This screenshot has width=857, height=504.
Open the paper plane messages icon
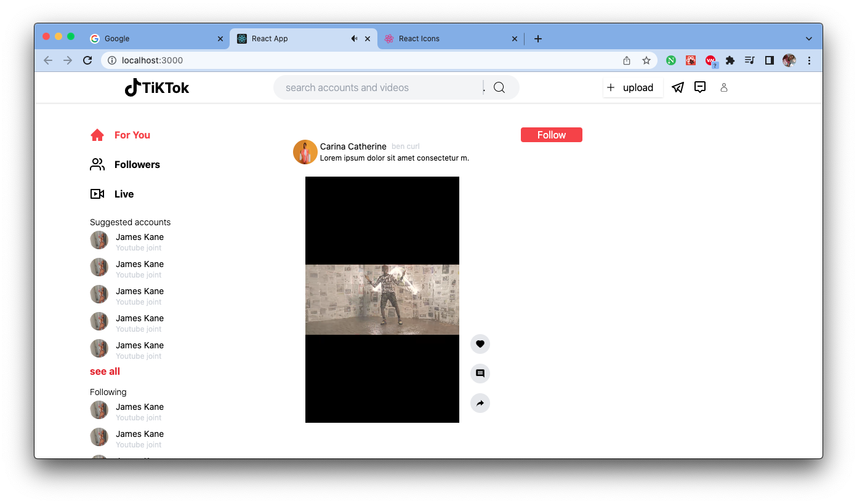point(678,87)
